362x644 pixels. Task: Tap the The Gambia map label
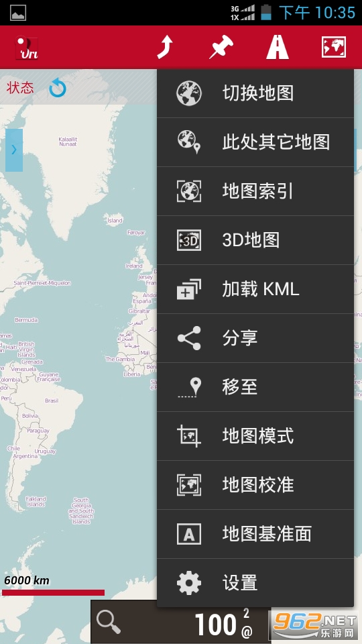click(120, 359)
